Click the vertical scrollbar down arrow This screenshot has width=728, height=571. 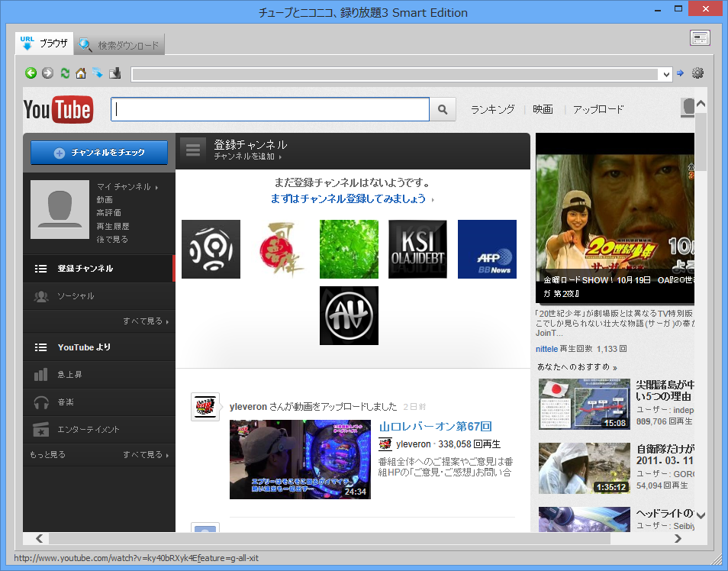point(701,515)
